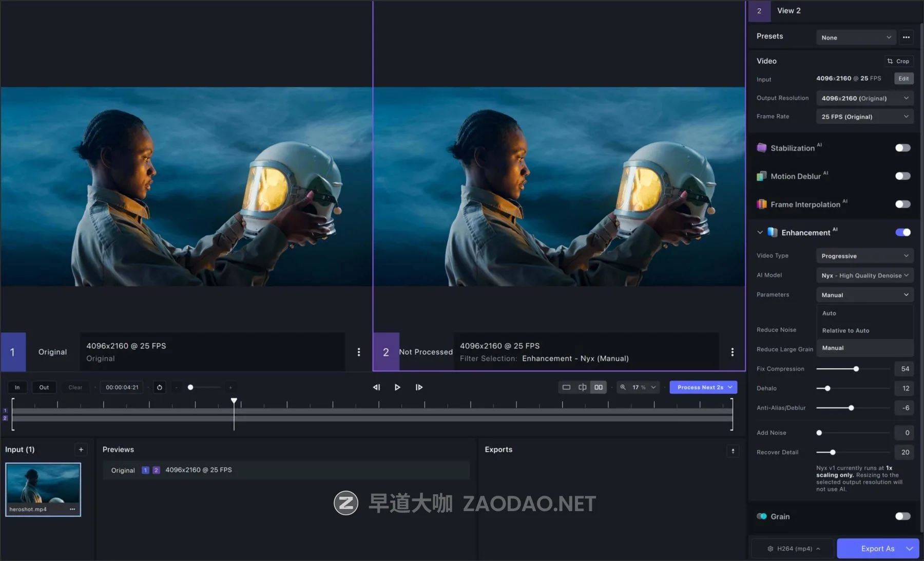The height and width of the screenshot is (561, 924).
Task: Select the side-by-side comparison view icon
Action: (x=598, y=387)
